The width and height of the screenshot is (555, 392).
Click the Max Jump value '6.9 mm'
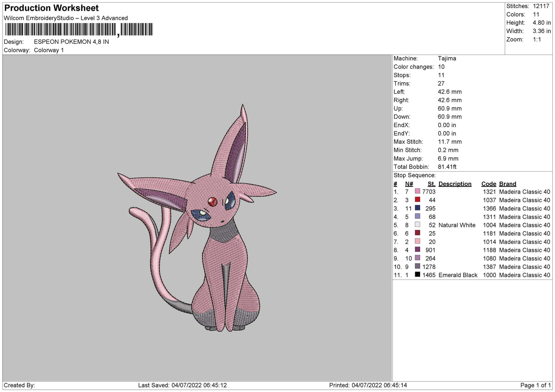tap(448, 159)
